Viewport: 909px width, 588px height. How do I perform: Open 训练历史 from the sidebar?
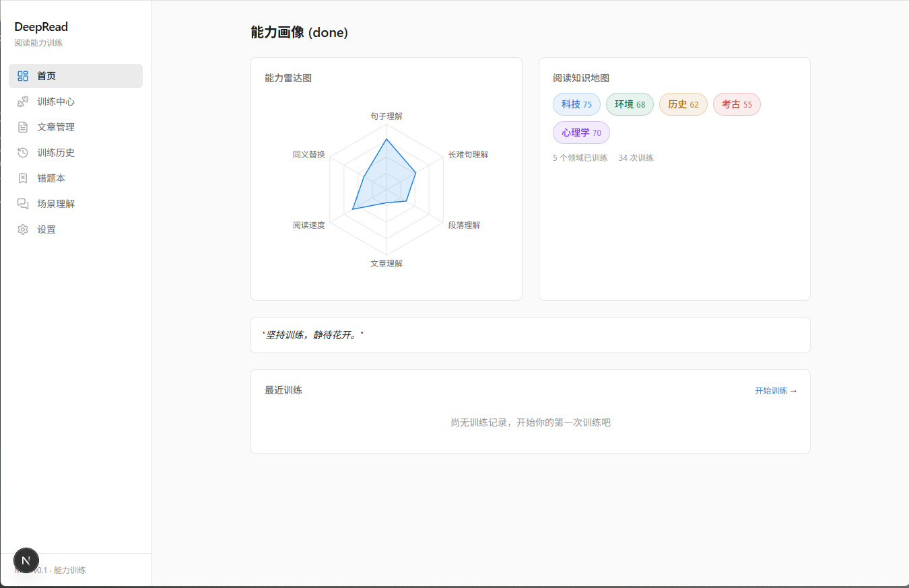(x=75, y=153)
